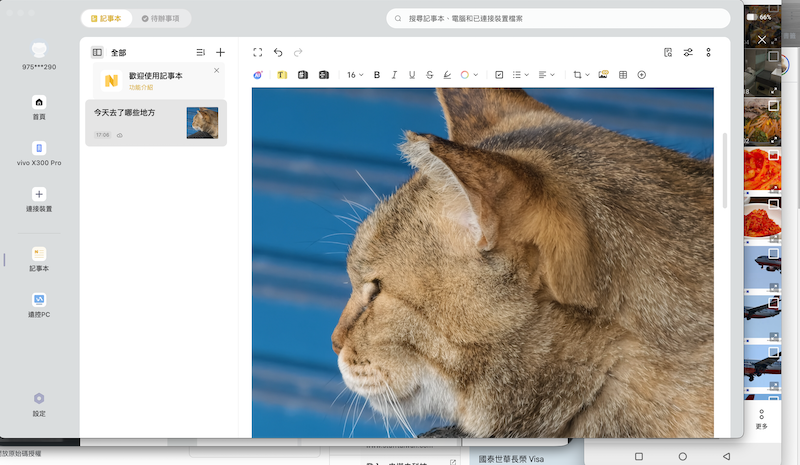Click the search notes input field
Image resolution: width=800 pixels, height=465 pixels.
point(557,18)
